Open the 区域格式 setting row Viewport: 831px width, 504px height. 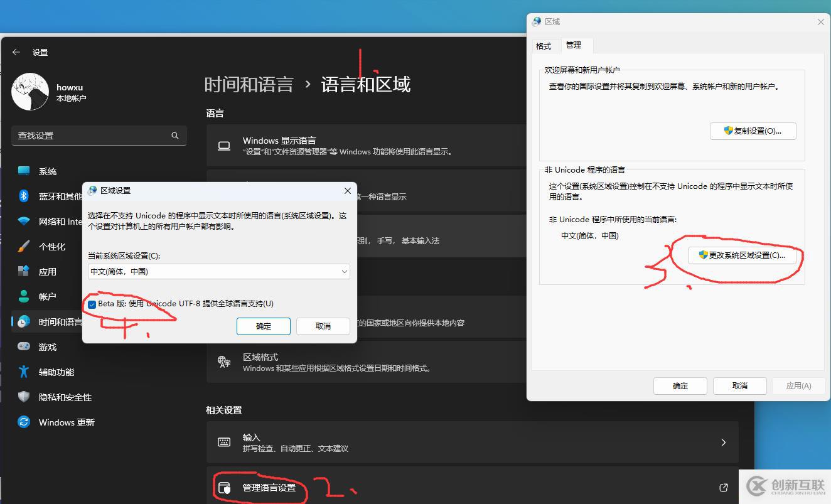(367, 362)
